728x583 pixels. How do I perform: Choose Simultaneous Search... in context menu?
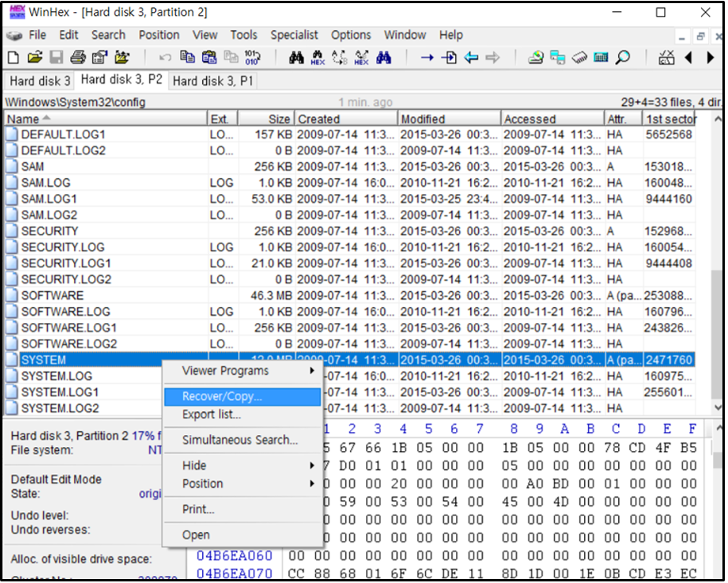pos(243,440)
